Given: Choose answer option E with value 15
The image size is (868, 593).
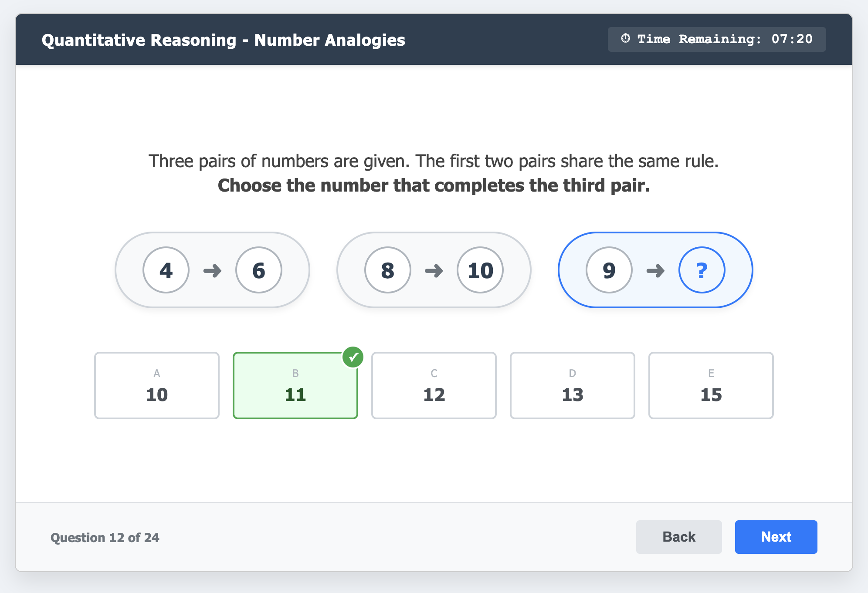Looking at the screenshot, I should click(711, 386).
